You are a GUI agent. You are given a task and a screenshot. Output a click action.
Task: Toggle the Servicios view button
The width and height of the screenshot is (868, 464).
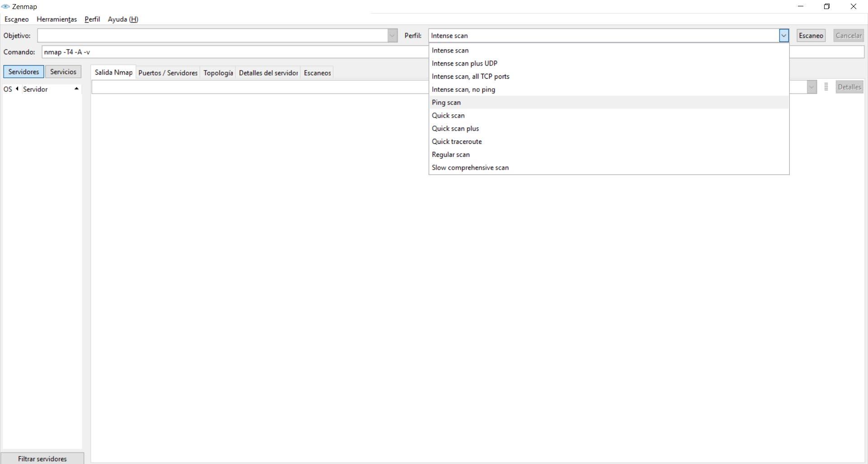pyautogui.click(x=63, y=72)
